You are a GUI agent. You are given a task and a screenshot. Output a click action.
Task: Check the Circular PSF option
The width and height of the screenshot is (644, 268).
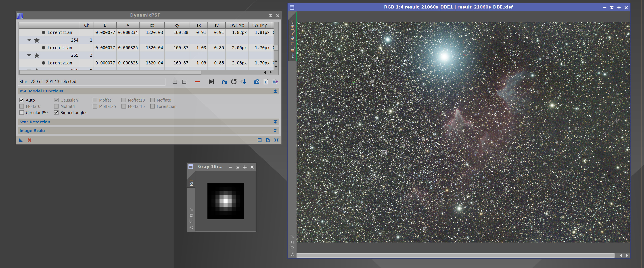coord(22,113)
